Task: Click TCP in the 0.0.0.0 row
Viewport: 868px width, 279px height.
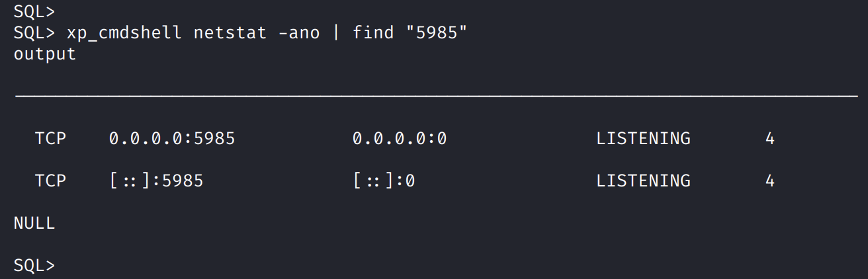Action: (50, 138)
